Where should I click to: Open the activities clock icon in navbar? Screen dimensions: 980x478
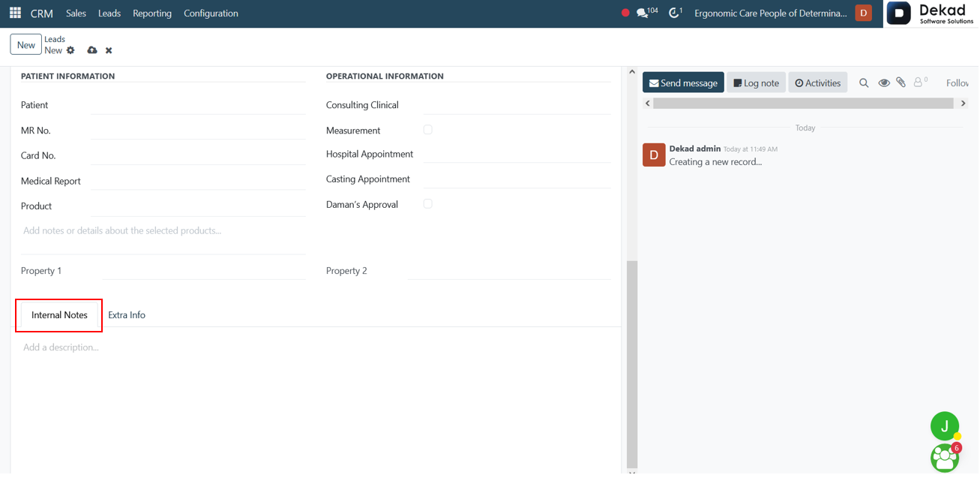(x=675, y=13)
